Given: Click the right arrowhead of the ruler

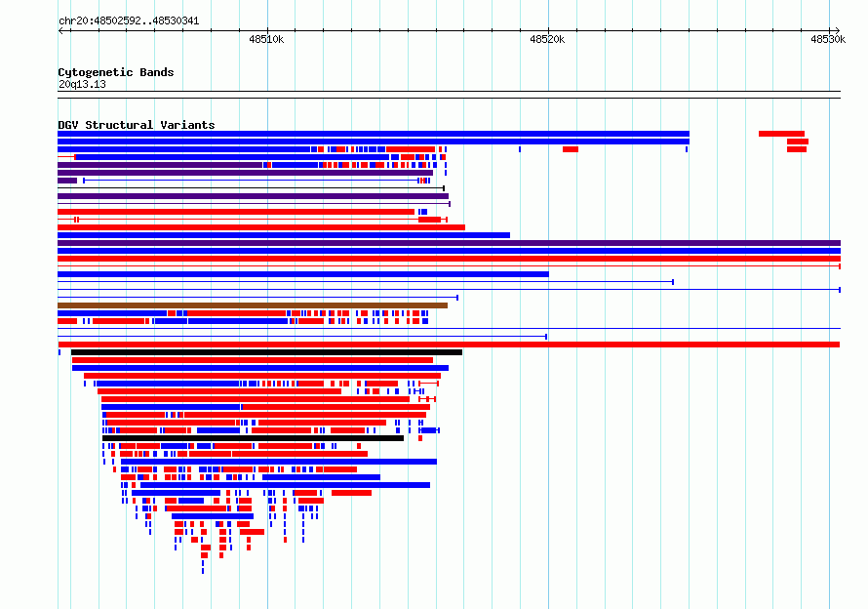Looking at the screenshot, I should click(838, 30).
